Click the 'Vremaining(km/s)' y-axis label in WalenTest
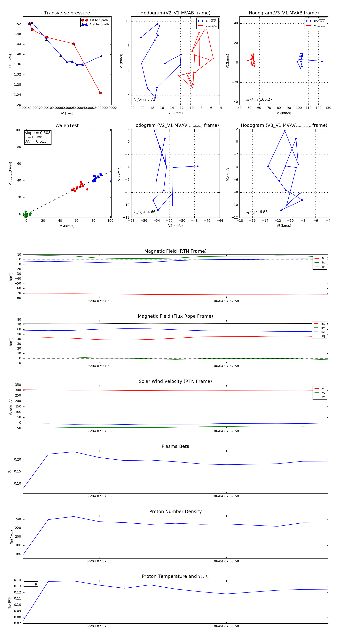The width and height of the screenshot is (351, 644). tap(10, 173)
